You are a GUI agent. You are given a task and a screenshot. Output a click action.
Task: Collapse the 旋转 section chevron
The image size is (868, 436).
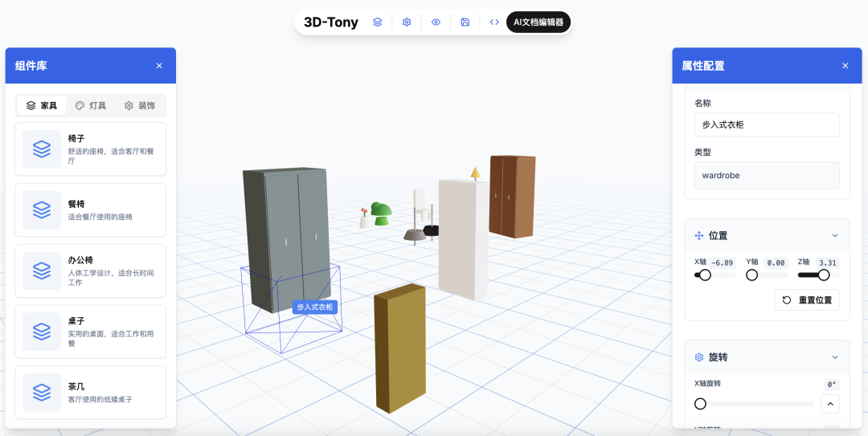[x=835, y=357]
